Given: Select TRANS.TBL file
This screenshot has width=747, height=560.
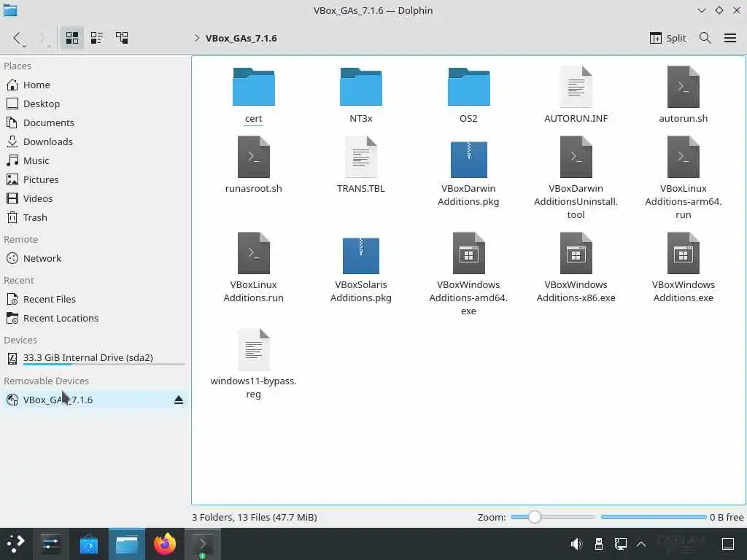Looking at the screenshot, I should tap(360, 166).
